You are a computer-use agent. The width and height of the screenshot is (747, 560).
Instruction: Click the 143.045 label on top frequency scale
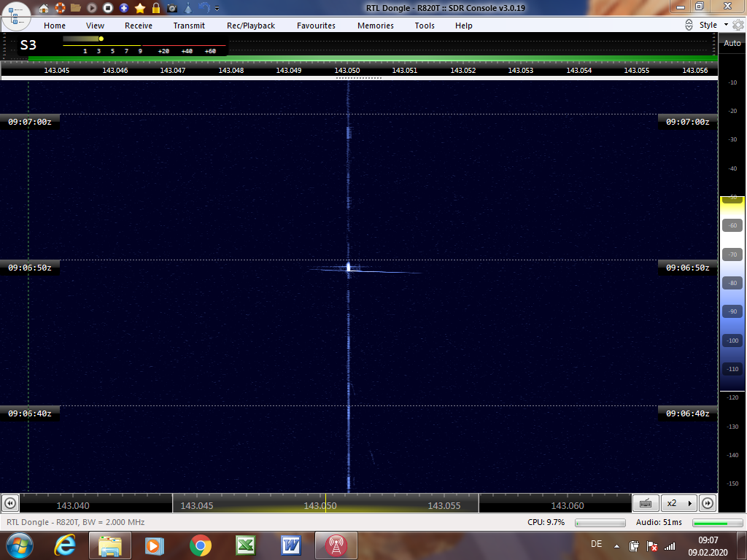pos(57,71)
